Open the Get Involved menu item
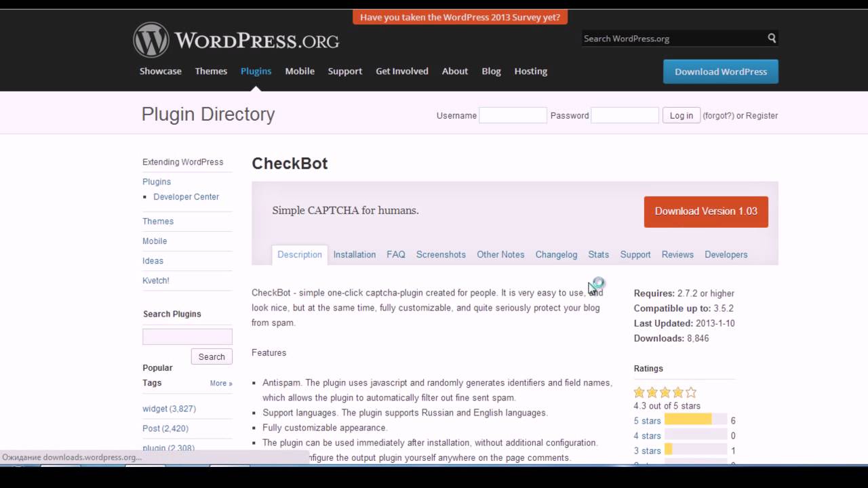The height and width of the screenshot is (488, 868). 402,71
